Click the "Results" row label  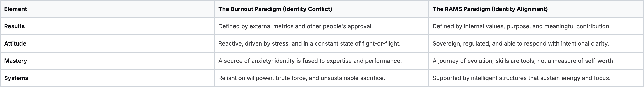(x=14, y=26)
